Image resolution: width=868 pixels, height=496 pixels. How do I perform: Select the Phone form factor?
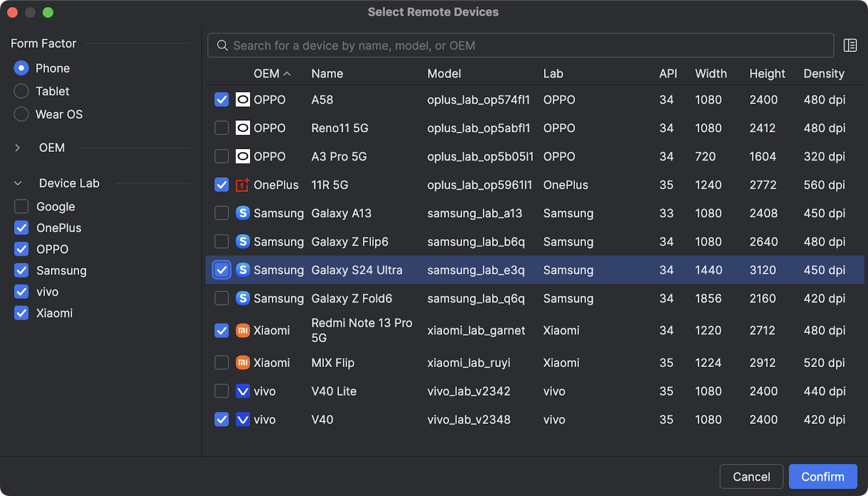[21, 68]
